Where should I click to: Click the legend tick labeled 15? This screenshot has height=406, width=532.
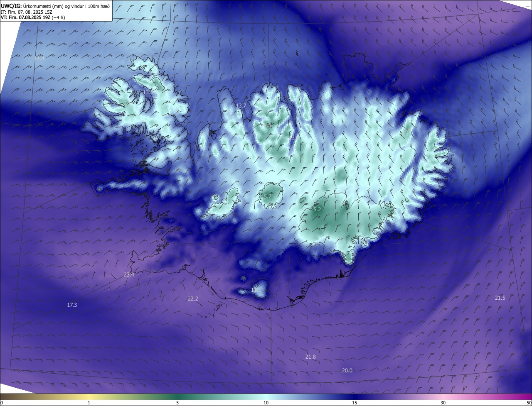pyautogui.click(x=355, y=403)
